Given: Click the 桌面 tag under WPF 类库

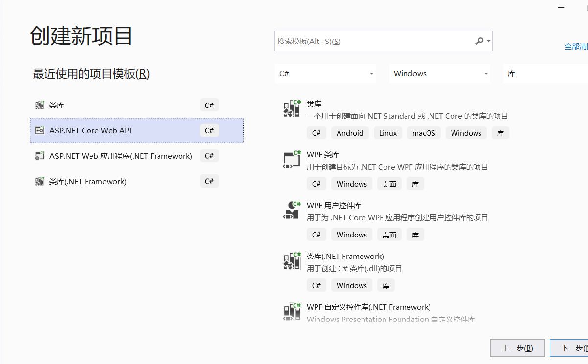Looking at the screenshot, I should 389,184.
